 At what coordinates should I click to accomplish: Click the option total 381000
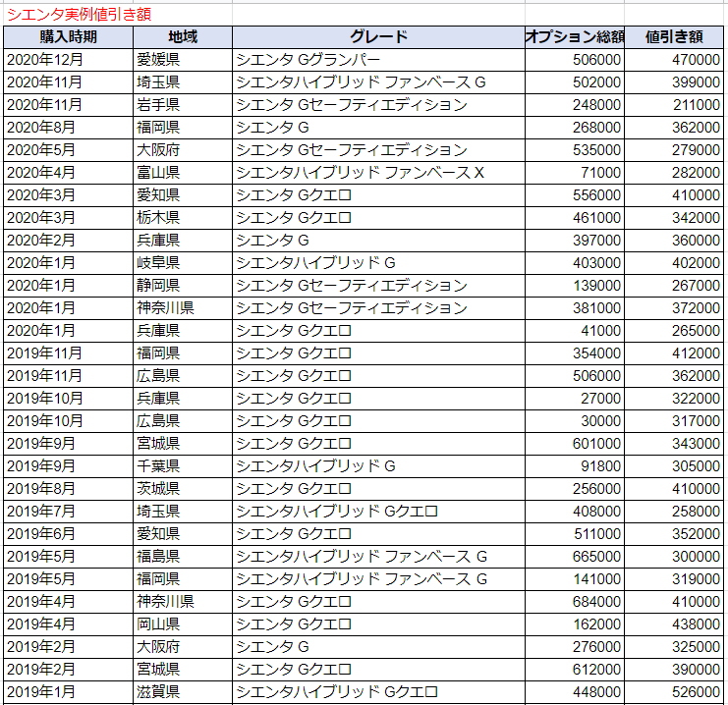575,308
